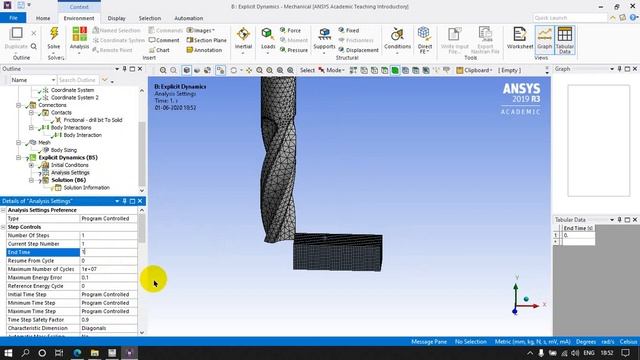This screenshot has height=360, width=640.
Task: Collapse the Connections tree node
Action: click(18, 105)
